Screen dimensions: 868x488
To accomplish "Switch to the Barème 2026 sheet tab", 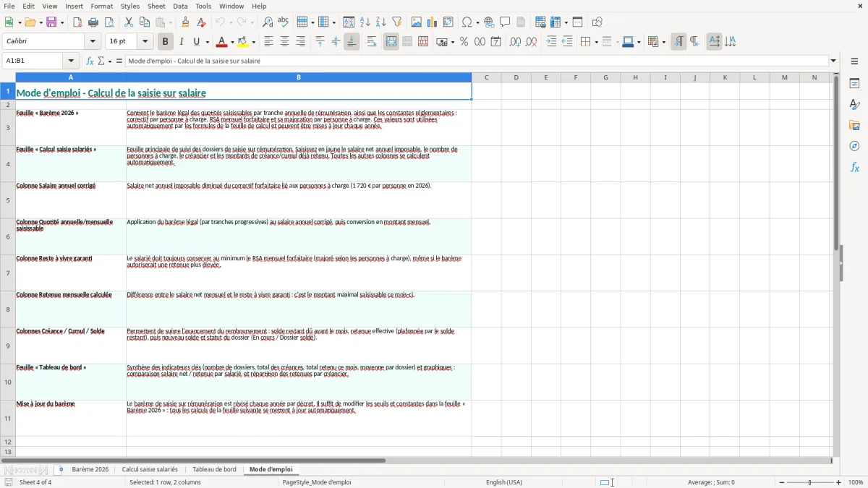I will [x=90, y=469].
